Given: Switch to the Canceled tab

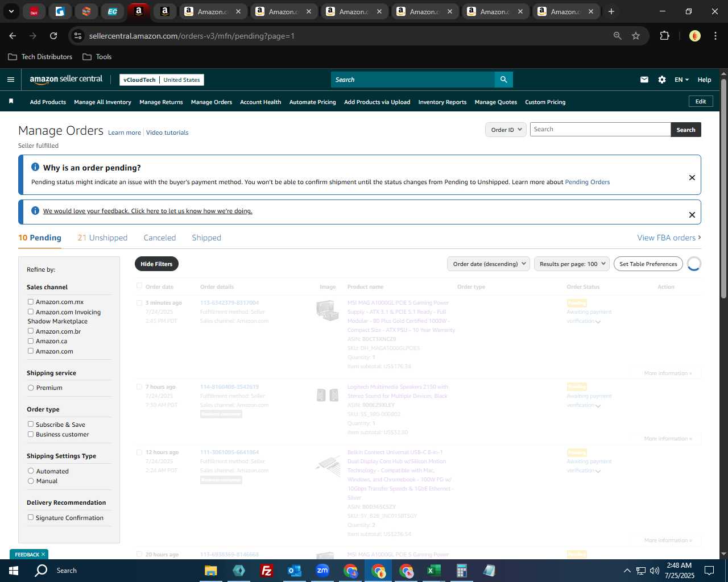Looking at the screenshot, I should (160, 238).
